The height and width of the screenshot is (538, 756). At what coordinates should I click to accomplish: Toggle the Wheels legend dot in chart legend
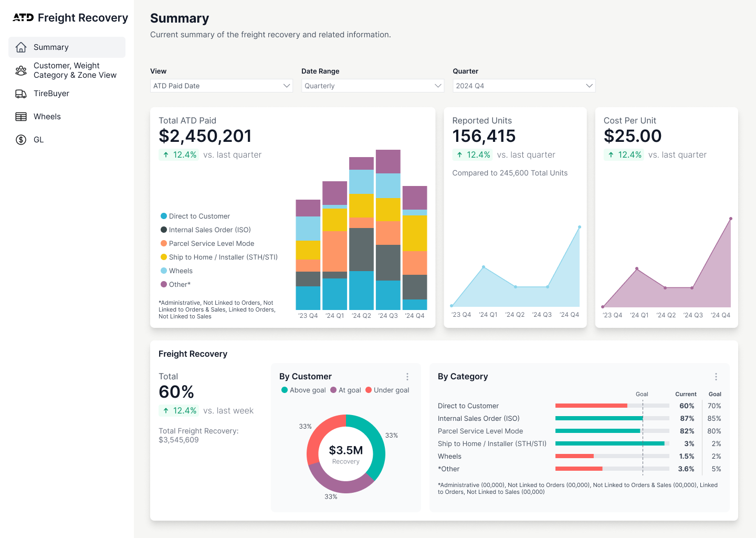[x=164, y=271]
